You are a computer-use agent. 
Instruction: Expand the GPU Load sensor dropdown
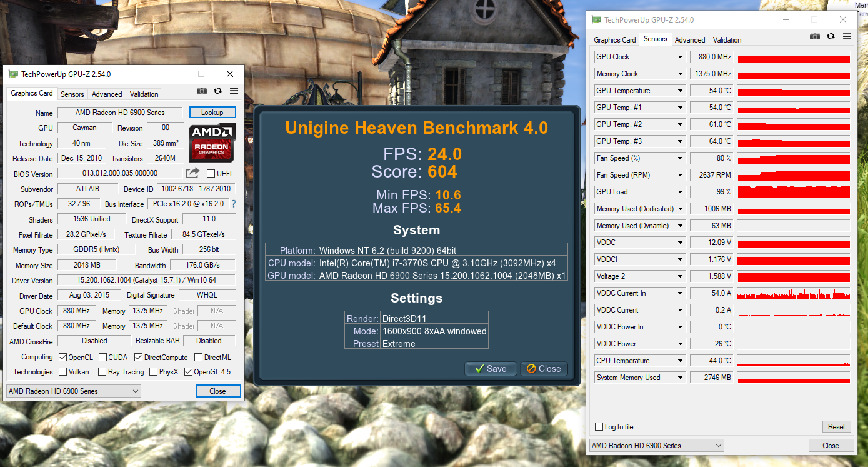coord(680,192)
